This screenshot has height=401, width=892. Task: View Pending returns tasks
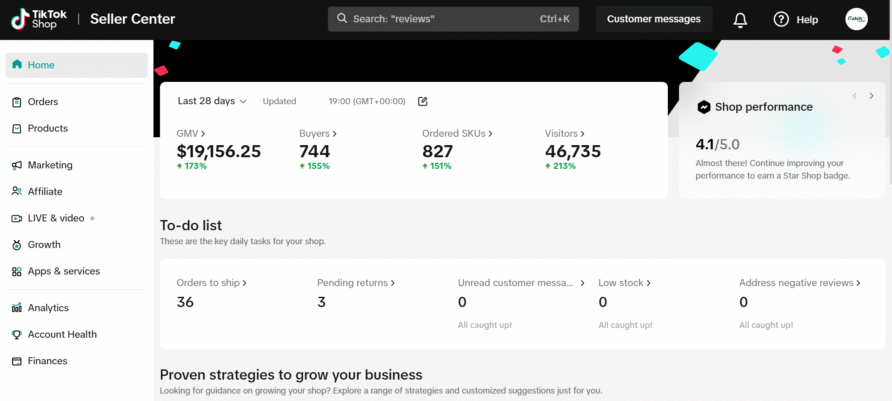point(356,283)
